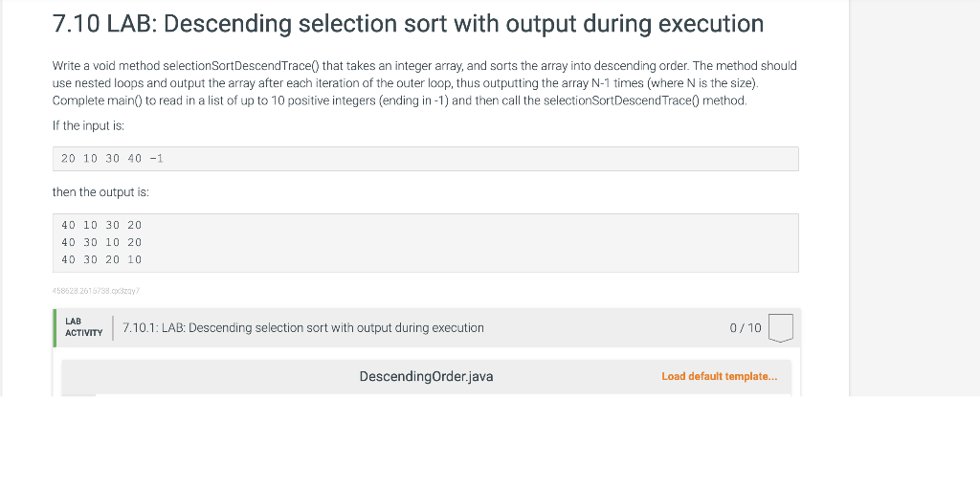Click the 0 / 10 score indicator
The image size is (980, 489).
(x=745, y=328)
